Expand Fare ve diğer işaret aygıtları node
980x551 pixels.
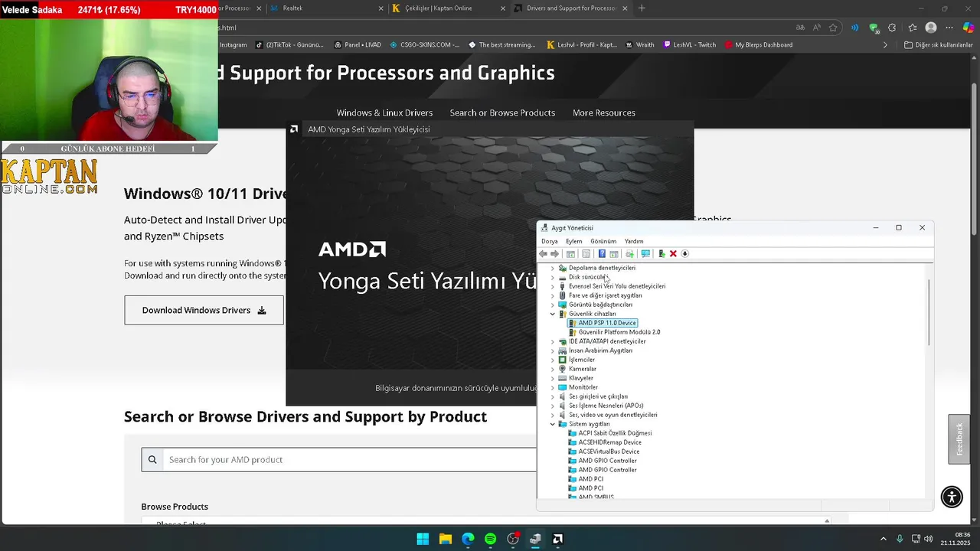(x=553, y=295)
